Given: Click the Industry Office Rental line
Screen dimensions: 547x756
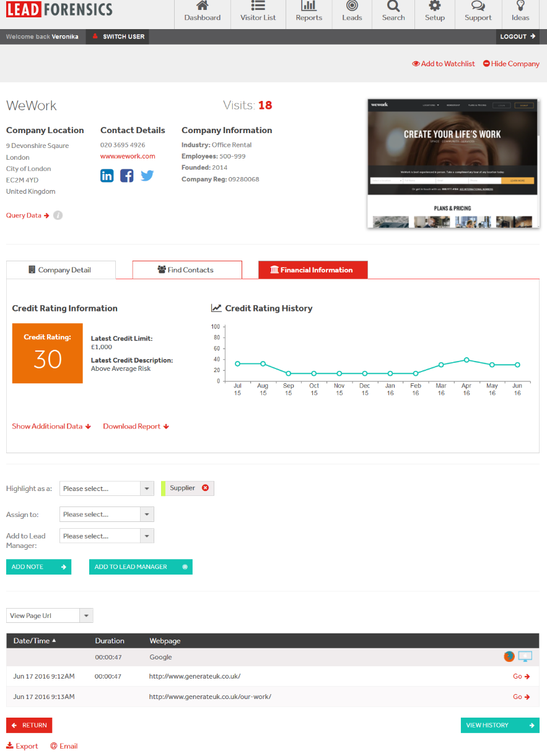Looking at the screenshot, I should (x=217, y=145).
